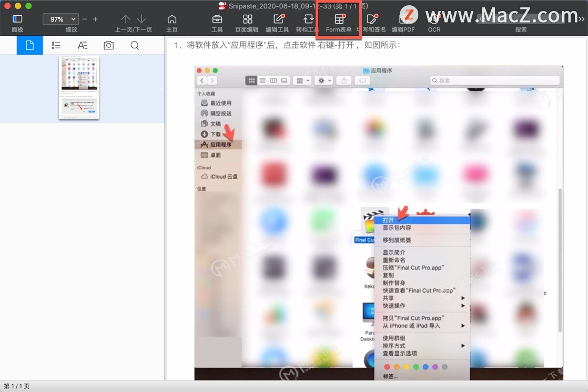
Task: Switch to the page thumbnails sidebar tab
Action: (29, 45)
